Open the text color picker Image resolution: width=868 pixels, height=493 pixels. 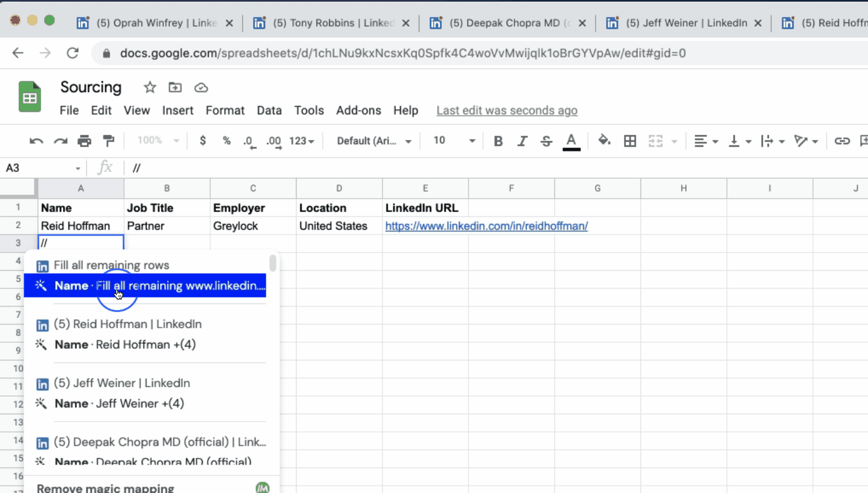pyautogui.click(x=571, y=141)
